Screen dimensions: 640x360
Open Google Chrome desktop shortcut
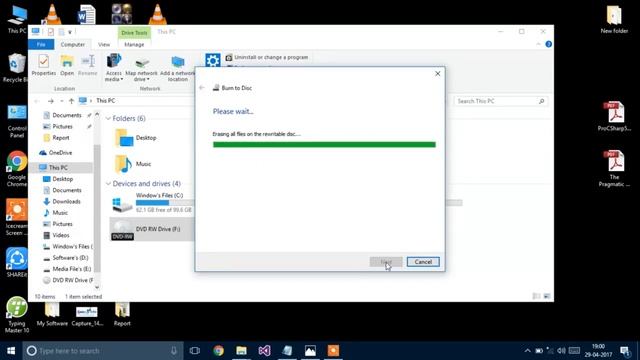[16, 169]
